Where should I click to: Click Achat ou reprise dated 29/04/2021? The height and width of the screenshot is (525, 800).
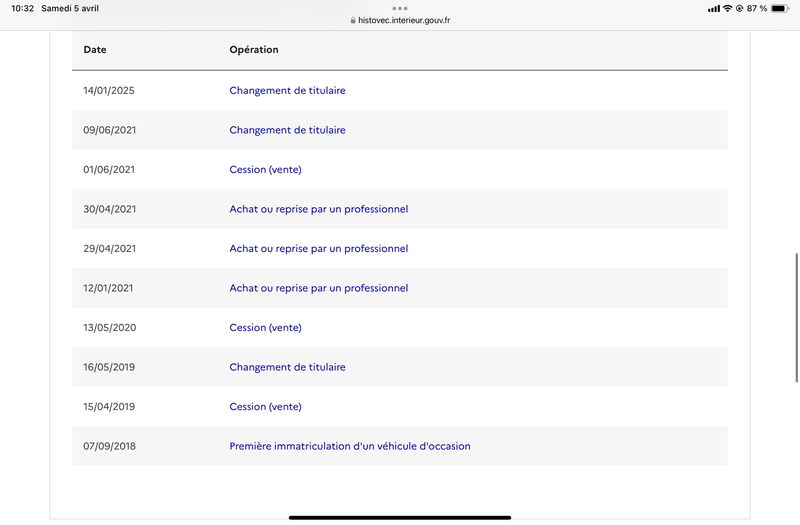[318, 249]
